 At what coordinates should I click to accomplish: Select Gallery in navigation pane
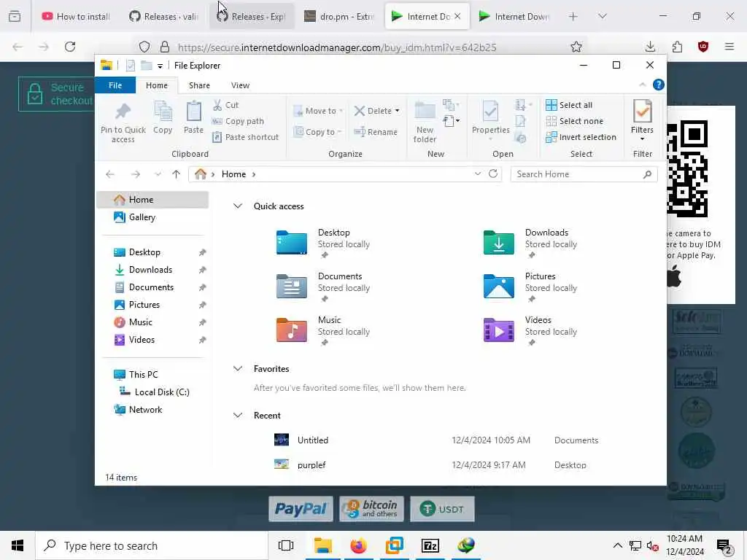[x=142, y=217]
